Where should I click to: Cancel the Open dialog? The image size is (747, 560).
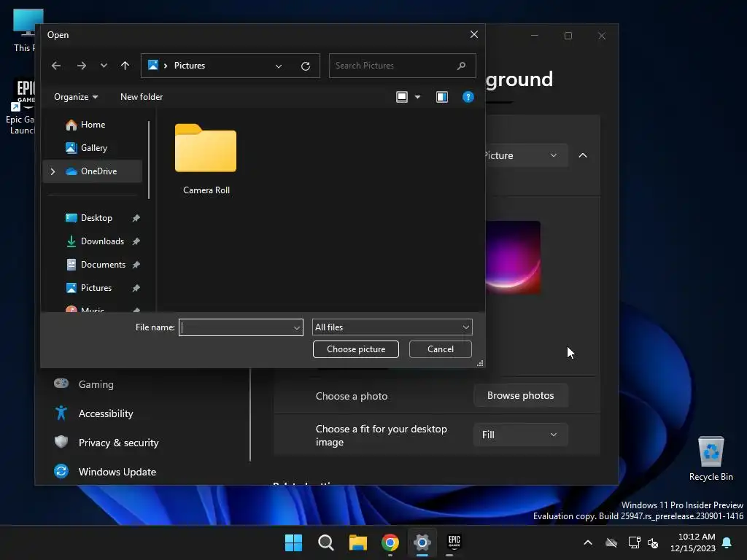tap(440, 349)
